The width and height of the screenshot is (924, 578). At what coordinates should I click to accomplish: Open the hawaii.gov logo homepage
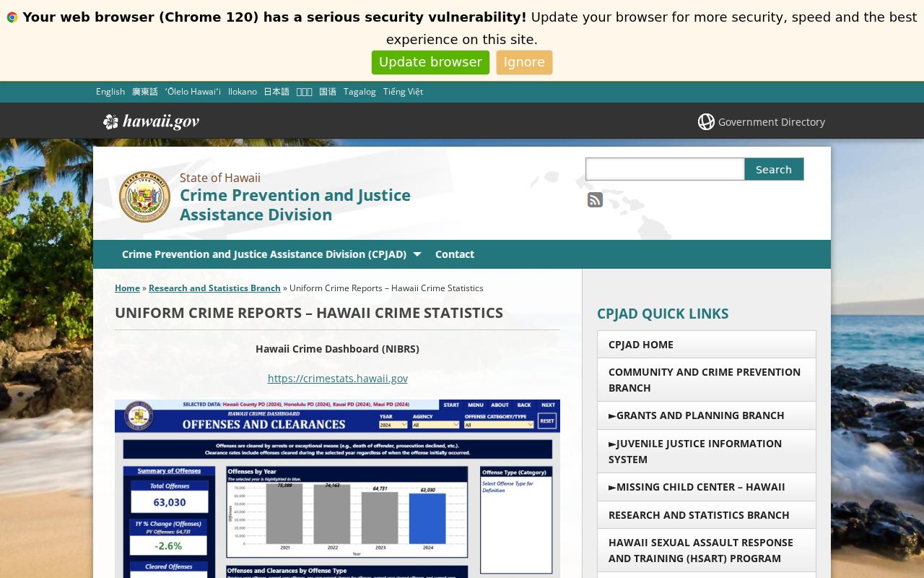151,121
